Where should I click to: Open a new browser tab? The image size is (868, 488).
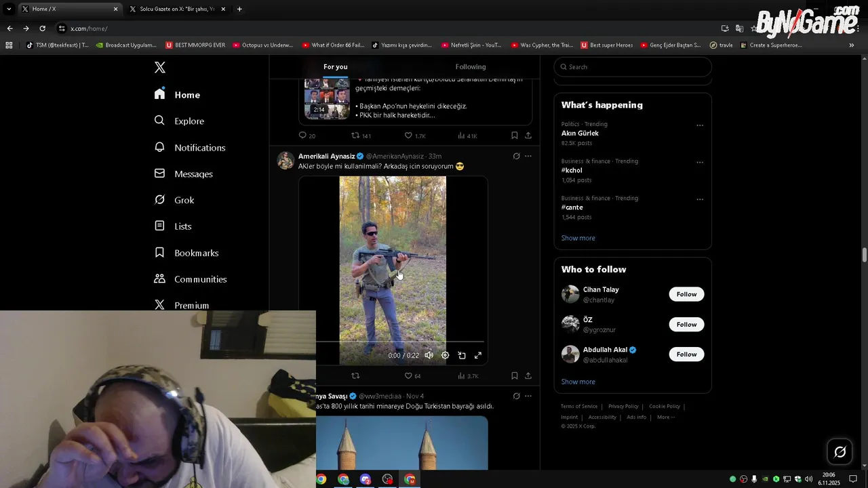[239, 9]
